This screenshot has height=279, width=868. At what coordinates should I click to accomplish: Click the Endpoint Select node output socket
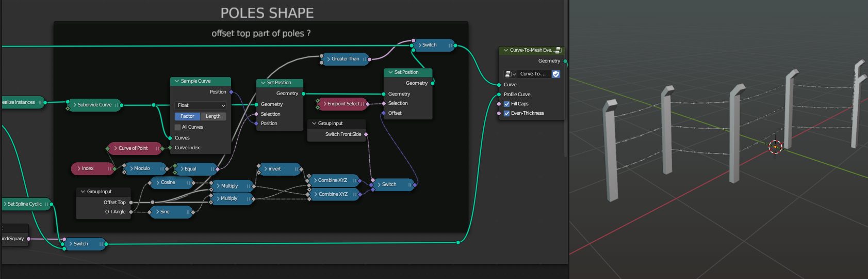pos(368,104)
